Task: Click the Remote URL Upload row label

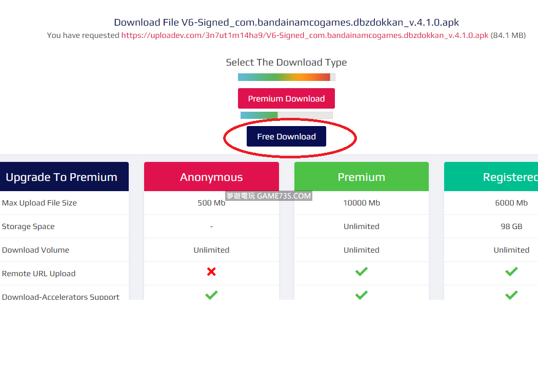Action: click(x=39, y=274)
